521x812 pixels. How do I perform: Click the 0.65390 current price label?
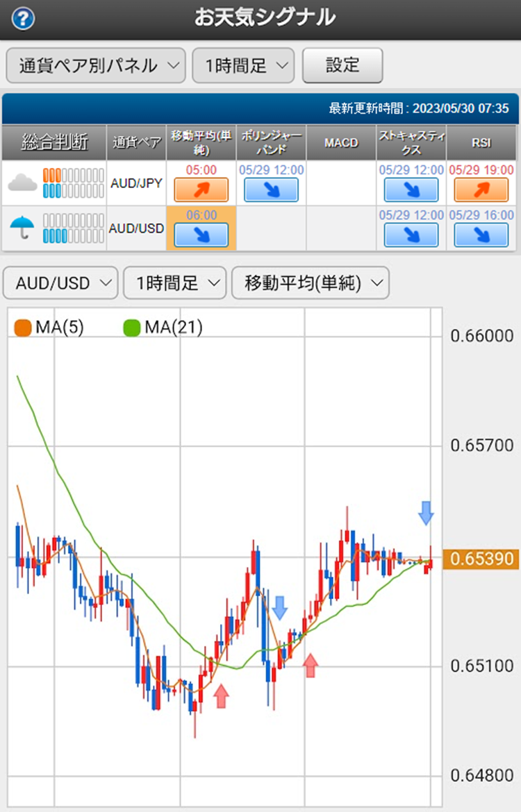click(x=481, y=559)
